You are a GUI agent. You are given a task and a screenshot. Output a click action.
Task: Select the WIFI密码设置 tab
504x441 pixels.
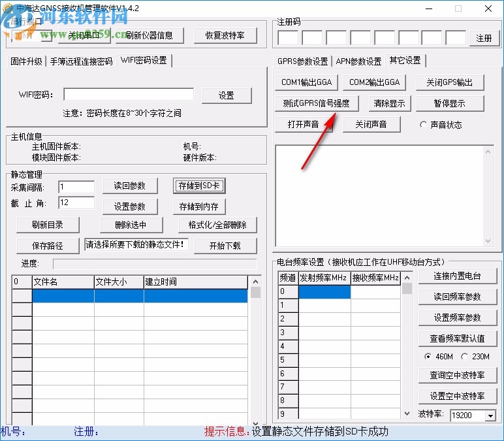click(144, 60)
